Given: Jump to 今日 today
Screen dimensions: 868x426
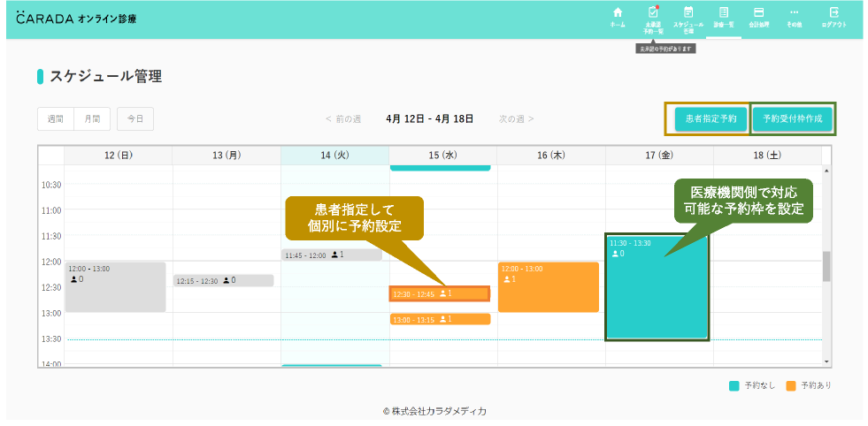Looking at the screenshot, I should [135, 118].
